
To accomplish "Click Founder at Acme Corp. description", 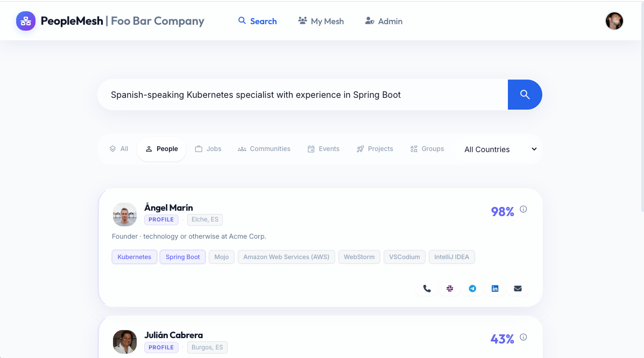I will click(189, 237).
